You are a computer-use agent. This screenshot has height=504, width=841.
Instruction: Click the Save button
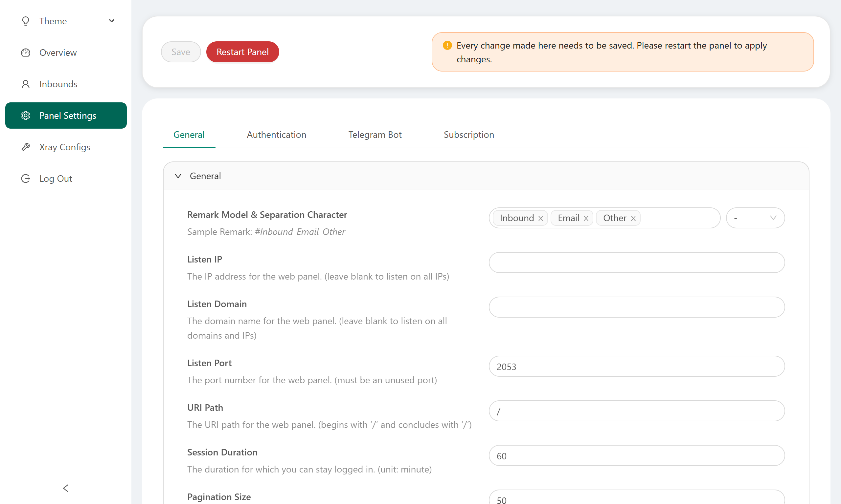180,52
